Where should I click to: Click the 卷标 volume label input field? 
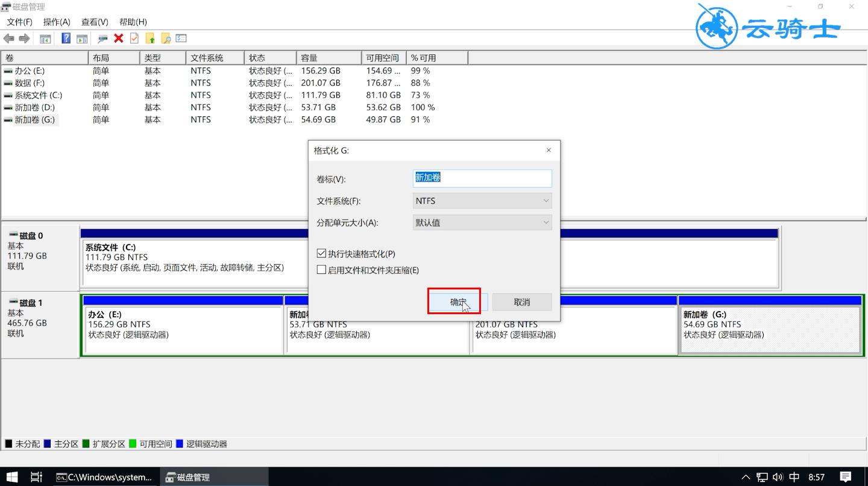tap(482, 178)
